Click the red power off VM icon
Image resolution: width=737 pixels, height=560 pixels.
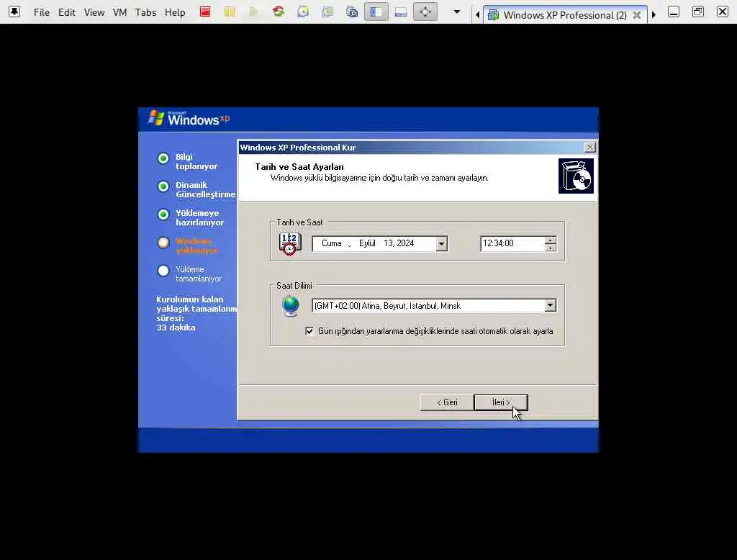[x=205, y=12]
